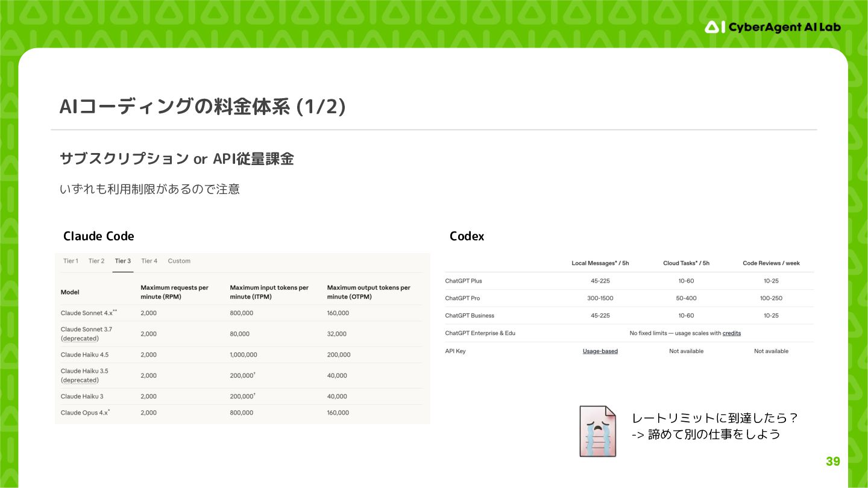Click 'Not available' under Cloud Tasks

(686, 351)
